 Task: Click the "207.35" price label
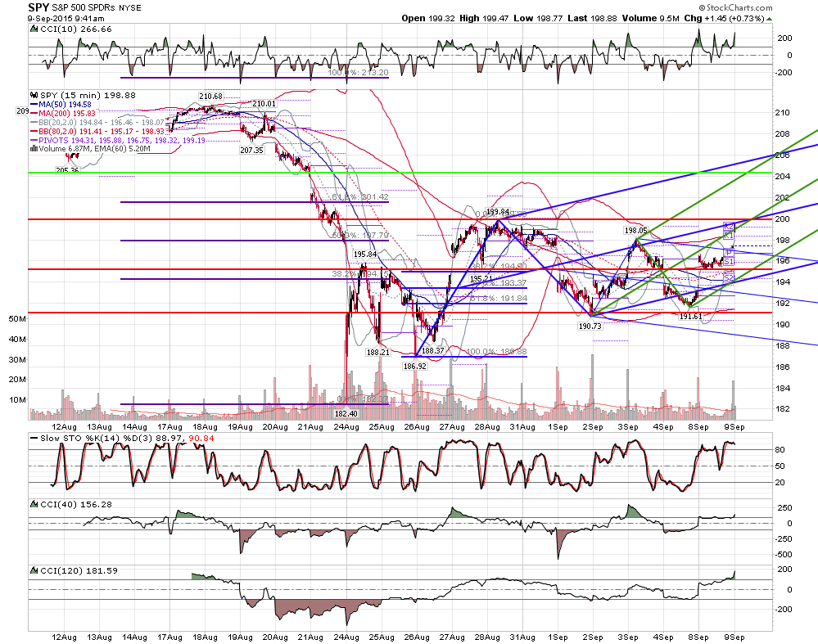tap(251, 151)
